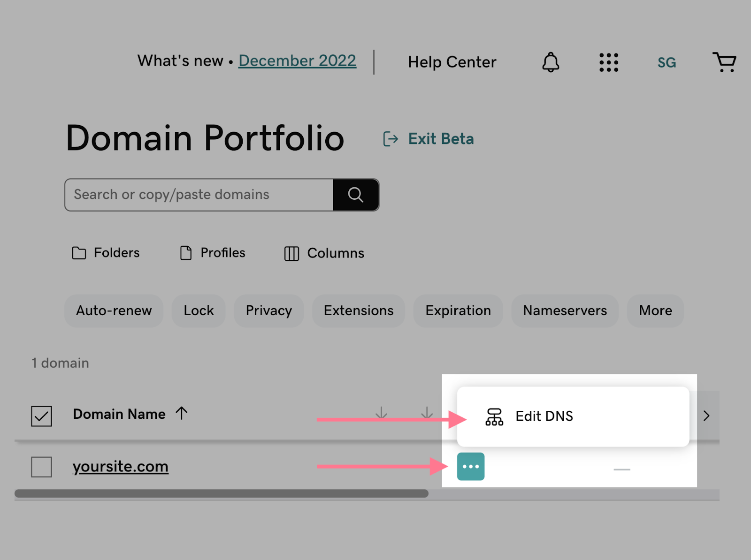Open the notifications bell

pyautogui.click(x=551, y=62)
